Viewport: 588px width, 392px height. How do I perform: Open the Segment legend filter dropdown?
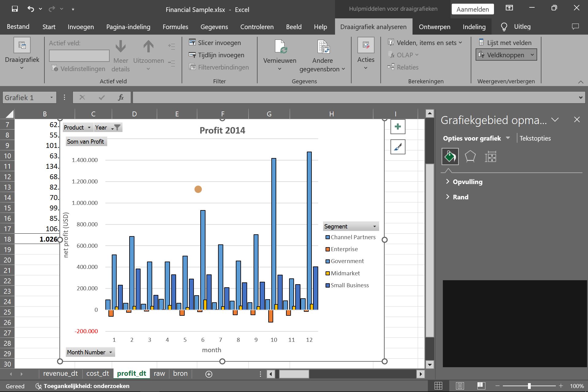click(x=351, y=226)
